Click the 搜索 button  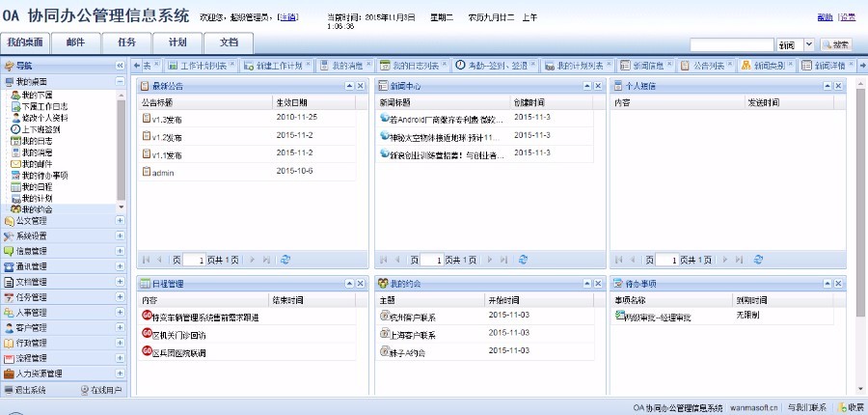click(x=836, y=44)
